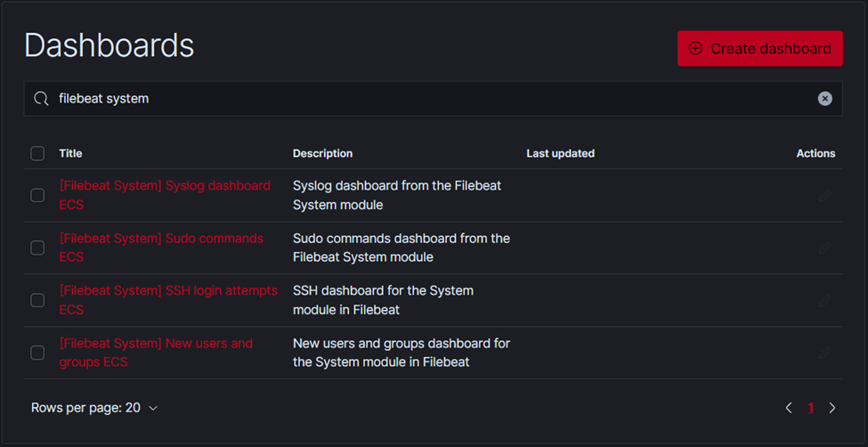The image size is (868, 447).
Task: Click the edit pencil for Sudo commands row
Action: pyautogui.click(x=824, y=248)
